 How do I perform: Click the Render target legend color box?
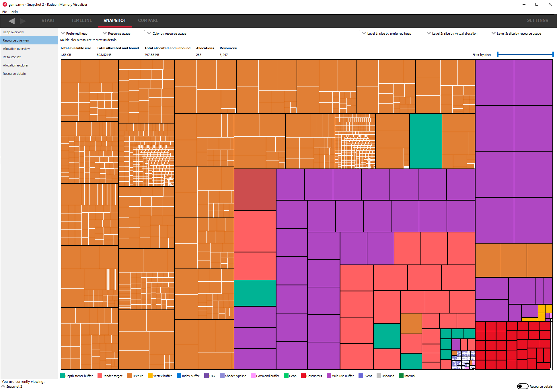pos(100,376)
